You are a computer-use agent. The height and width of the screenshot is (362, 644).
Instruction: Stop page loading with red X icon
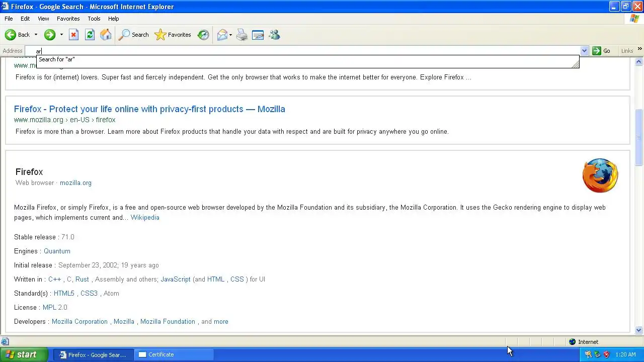tap(73, 35)
